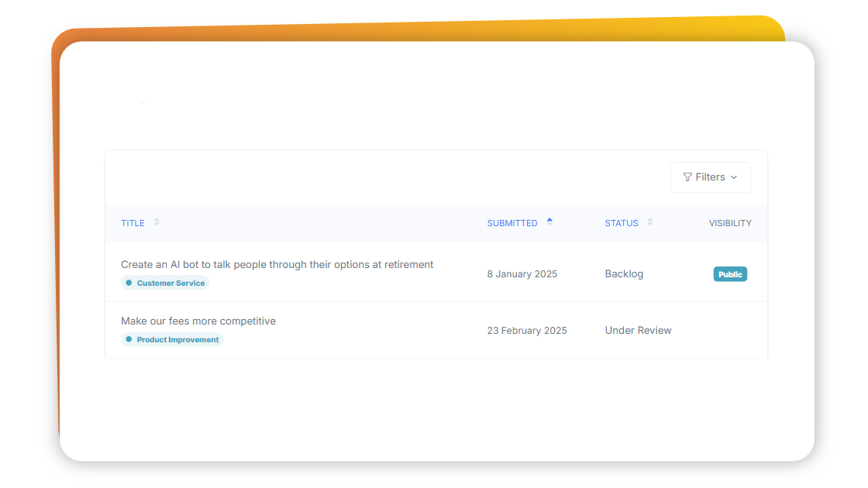
Task: Open the Filters dropdown
Action: click(711, 177)
